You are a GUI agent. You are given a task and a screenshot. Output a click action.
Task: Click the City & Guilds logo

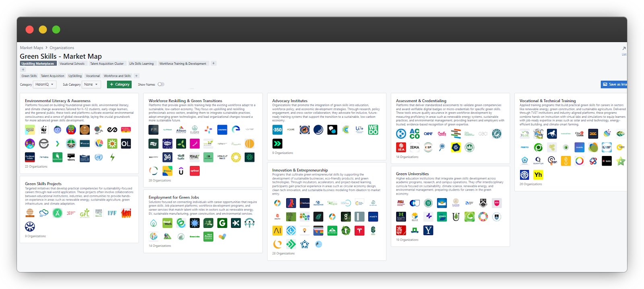[x=579, y=133]
